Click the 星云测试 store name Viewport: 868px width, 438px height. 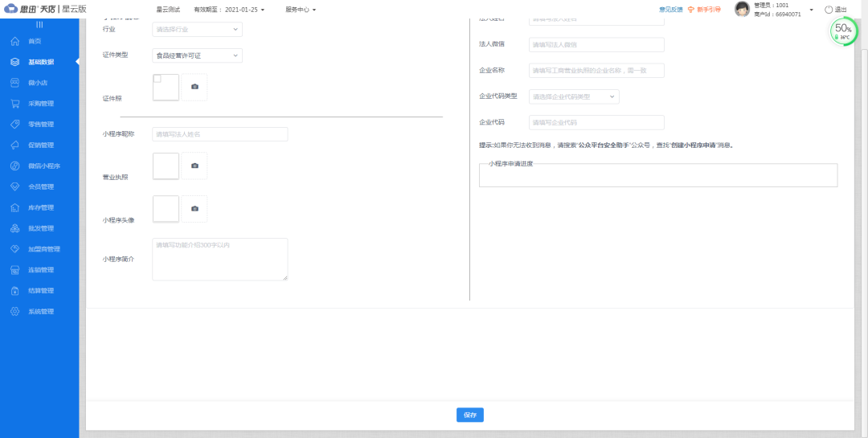click(168, 10)
